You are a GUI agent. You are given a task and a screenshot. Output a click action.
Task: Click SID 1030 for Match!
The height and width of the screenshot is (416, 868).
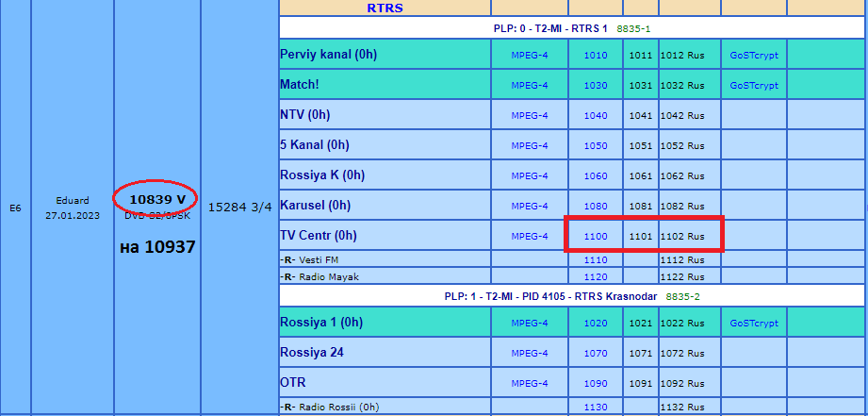[x=596, y=86]
